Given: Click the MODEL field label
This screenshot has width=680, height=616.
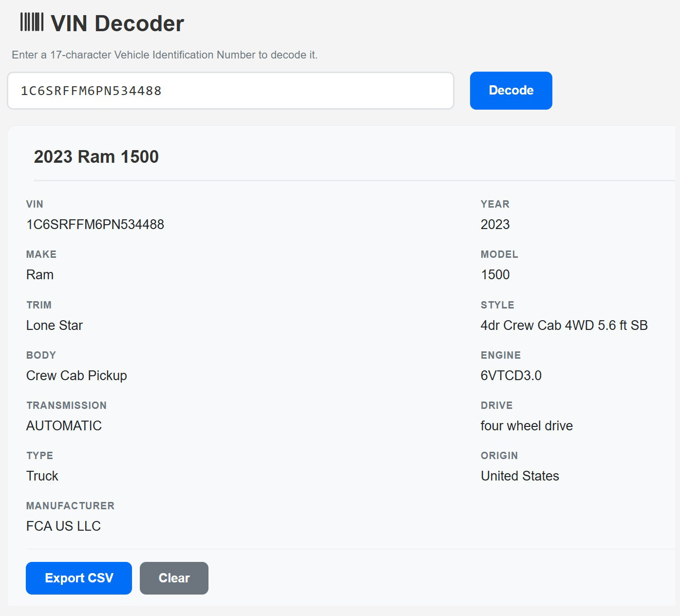Looking at the screenshot, I should (499, 254).
